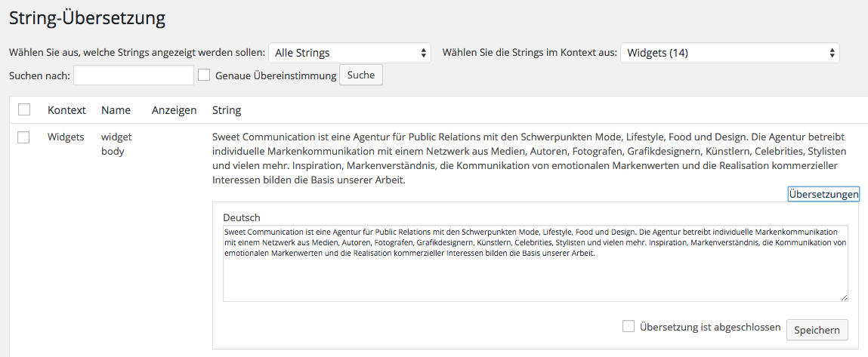Click the "Kontext" column header

[x=66, y=110]
